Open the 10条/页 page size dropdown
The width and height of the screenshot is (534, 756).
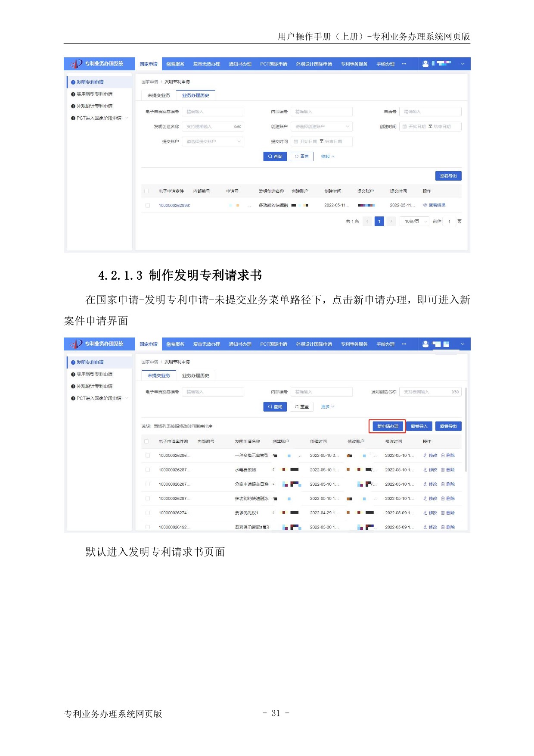(415, 221)
